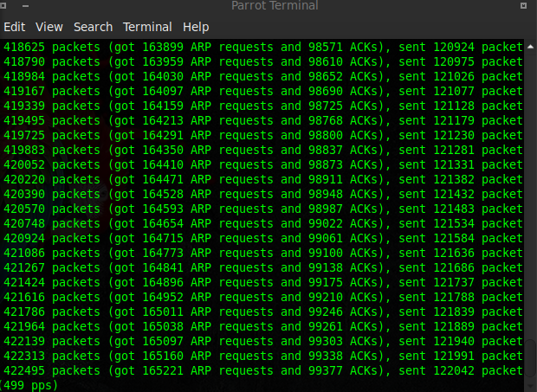Click the sent 121636 value
Viewport: 537px width, 392px height.
454,253
